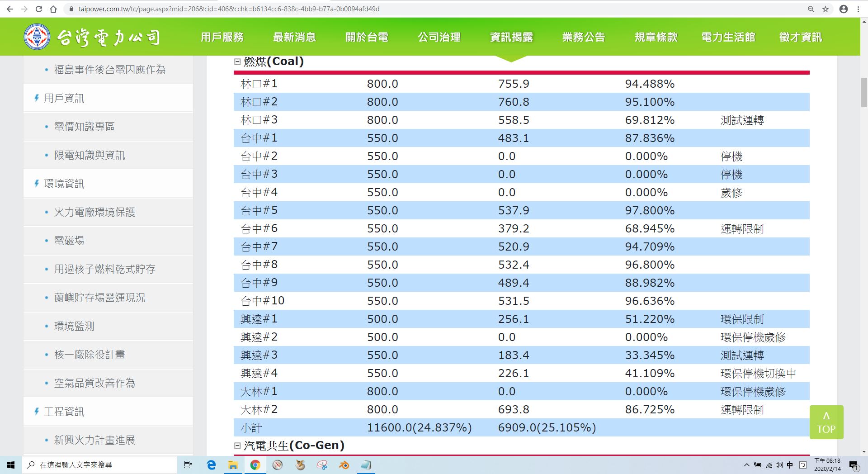Click the volume speaker tray icon
The image size is (868, 474).
(x=779, y=465)
